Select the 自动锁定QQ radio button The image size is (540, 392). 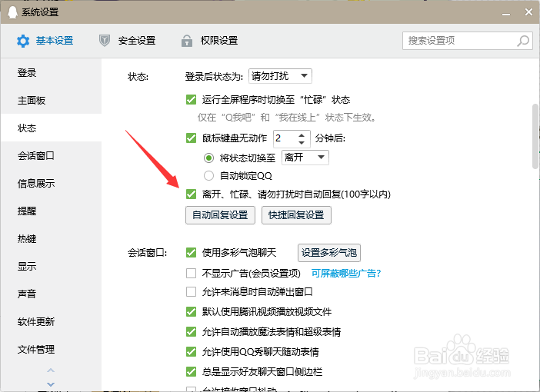click(x=208, y=175)
